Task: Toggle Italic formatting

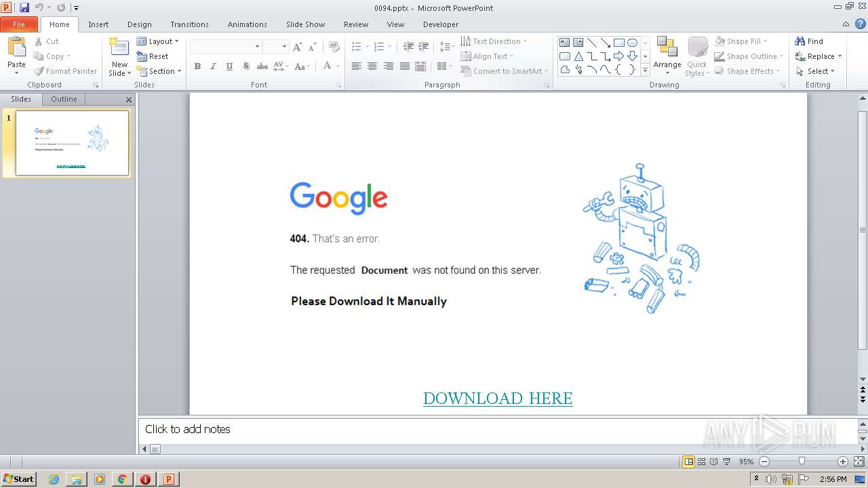Action: tap(213, 66)
